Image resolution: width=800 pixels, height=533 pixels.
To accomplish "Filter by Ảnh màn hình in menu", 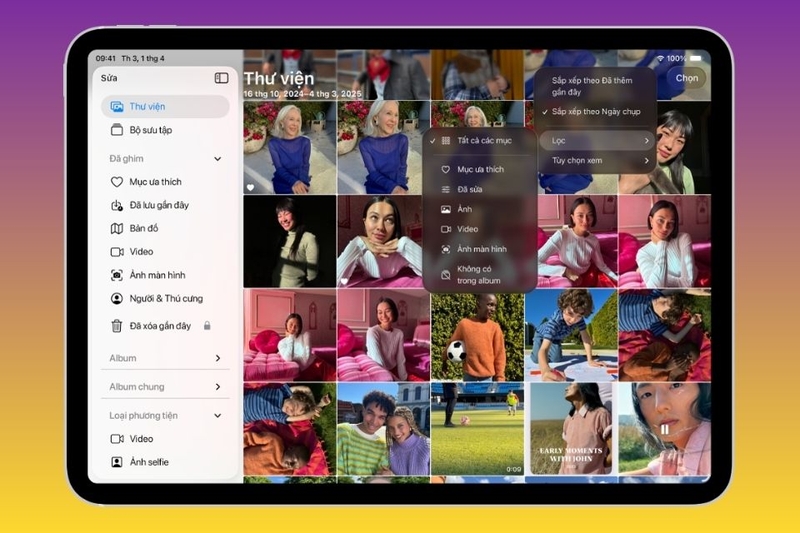I will pyautogui.click(x=480, y=249).
